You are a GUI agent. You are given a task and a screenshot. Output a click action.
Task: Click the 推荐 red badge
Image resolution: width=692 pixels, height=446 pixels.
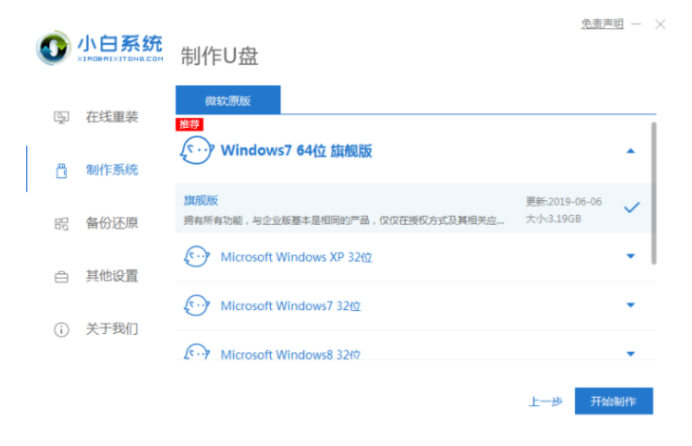click(189, 124)
